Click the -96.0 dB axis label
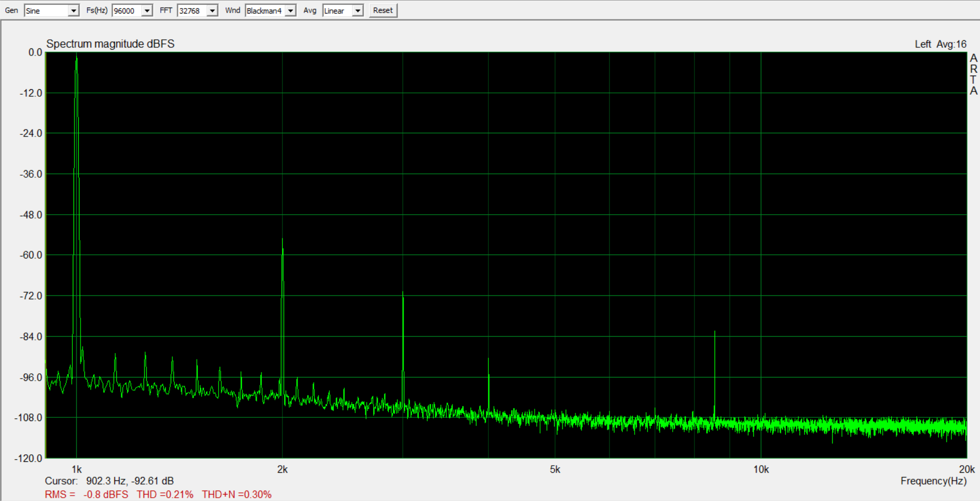 click(x=31, y=378)
